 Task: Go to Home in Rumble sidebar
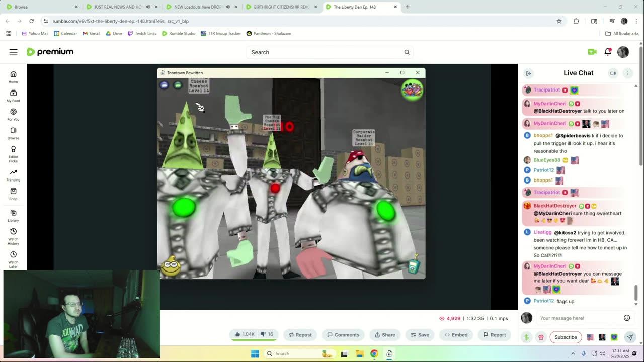(13, 77)
